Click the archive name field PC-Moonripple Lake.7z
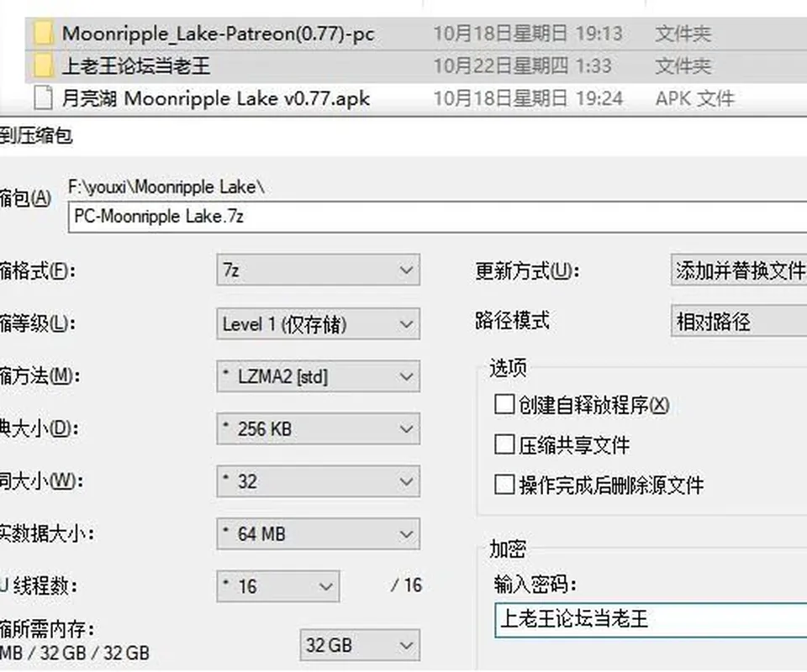807x672 pixels. [x=437, y=217]
